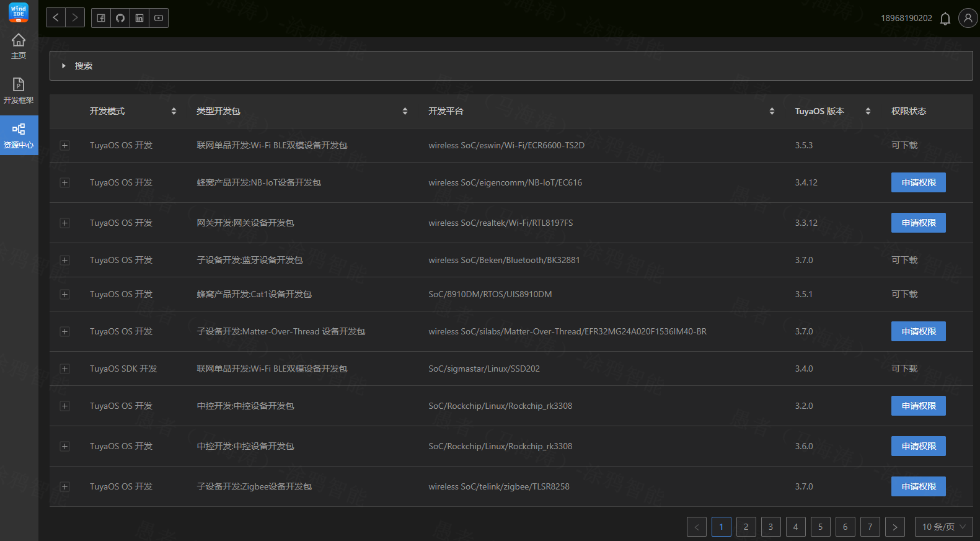Expand the RTL8197FS gateway row
980x541 pixels.
[x=64, y=223]
